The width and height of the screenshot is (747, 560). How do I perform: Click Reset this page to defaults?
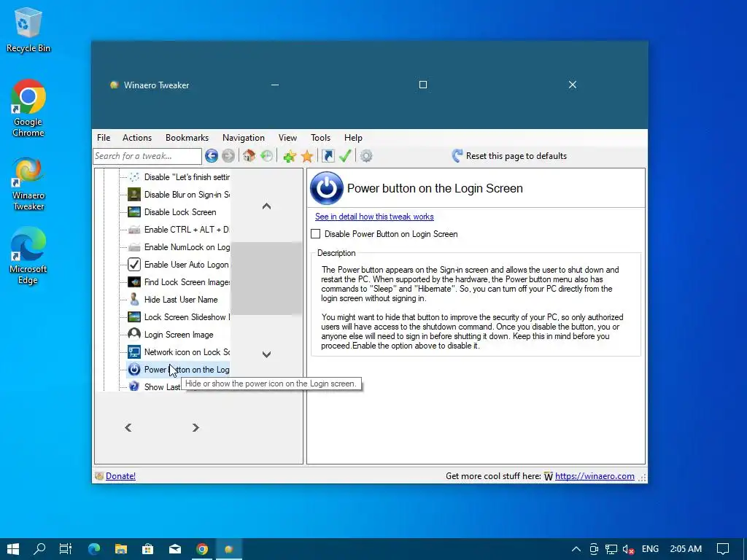(509, 156)
